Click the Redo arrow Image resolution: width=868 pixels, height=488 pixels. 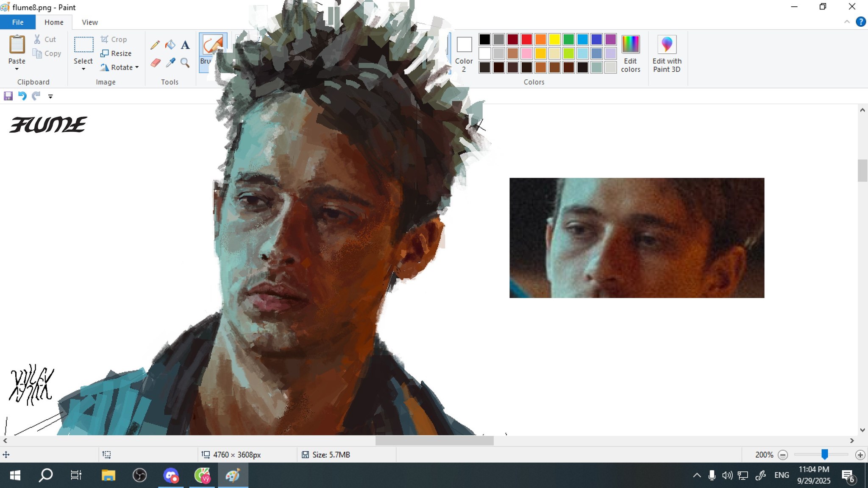pos(36,96)
